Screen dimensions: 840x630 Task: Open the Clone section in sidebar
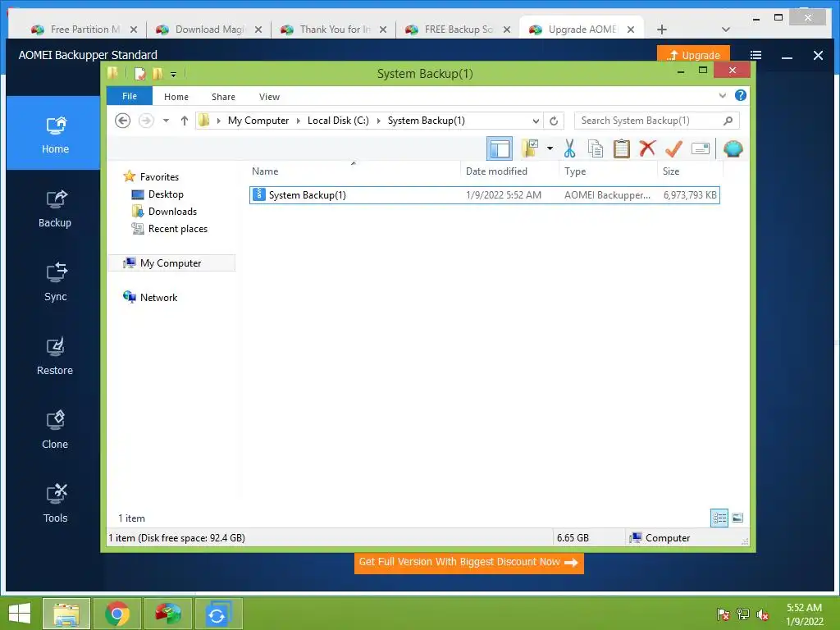55,430
